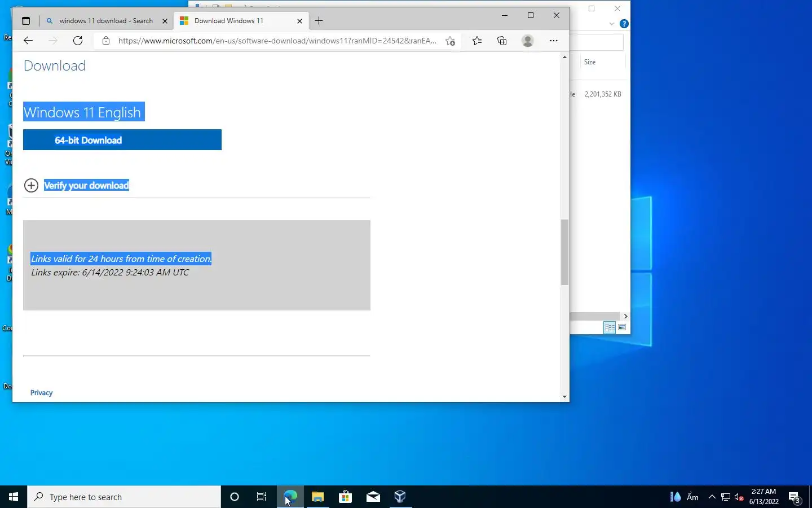View site information lock icon

[x=106, y=41]
